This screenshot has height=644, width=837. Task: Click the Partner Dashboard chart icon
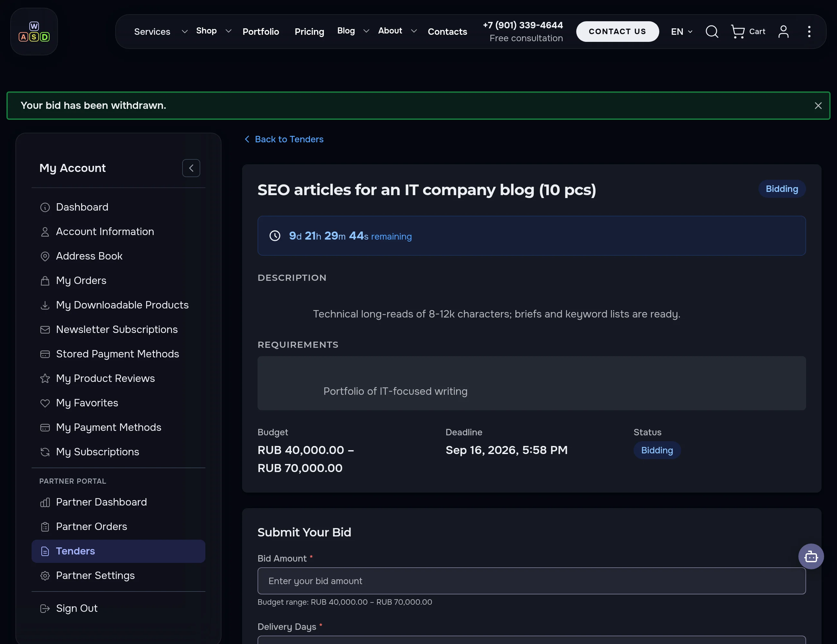tap(45, 502)
